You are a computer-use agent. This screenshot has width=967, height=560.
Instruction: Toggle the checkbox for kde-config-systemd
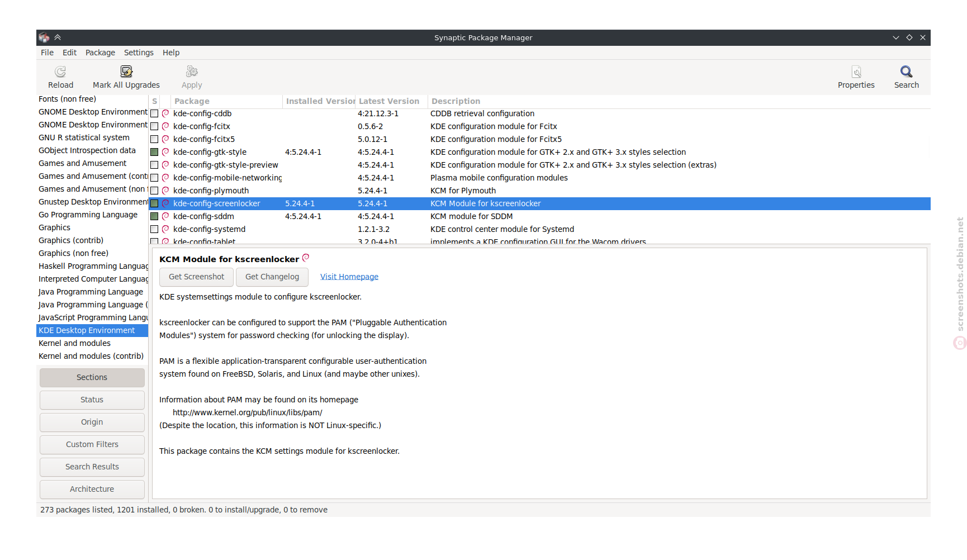click(x=154, y=229)
